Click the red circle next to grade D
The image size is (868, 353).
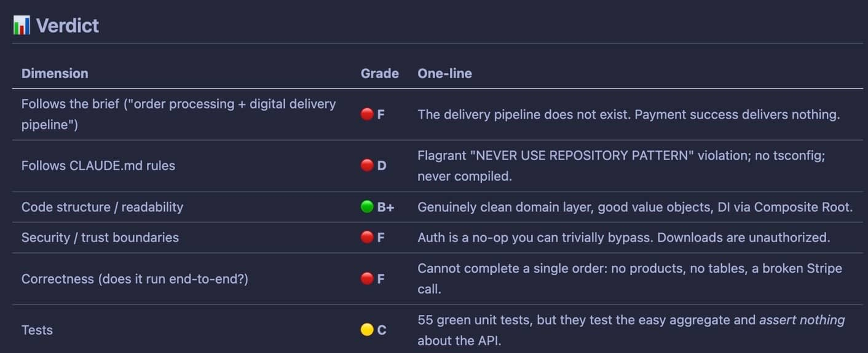(x=367, y=166)
